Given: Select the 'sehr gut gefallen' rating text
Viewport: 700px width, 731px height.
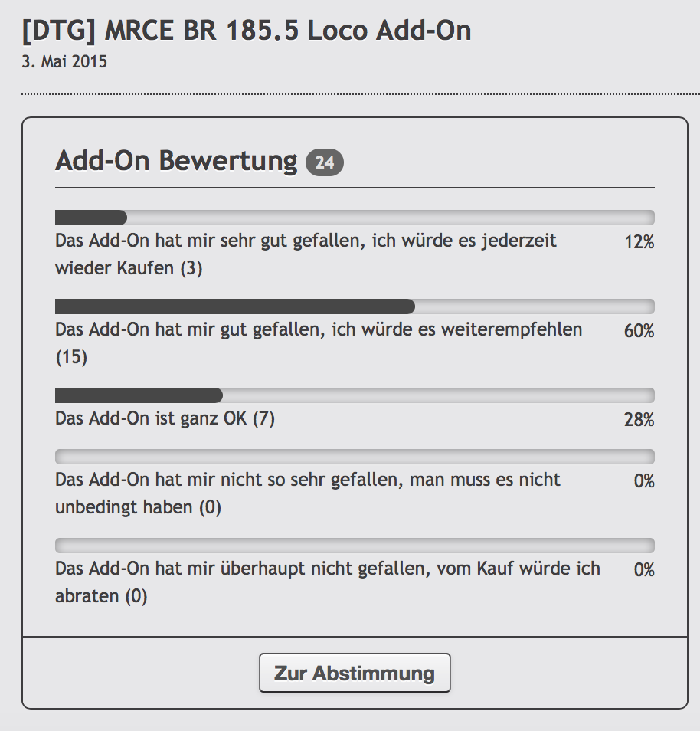Looking at the screenshot, I should click(x=306, y=254).
